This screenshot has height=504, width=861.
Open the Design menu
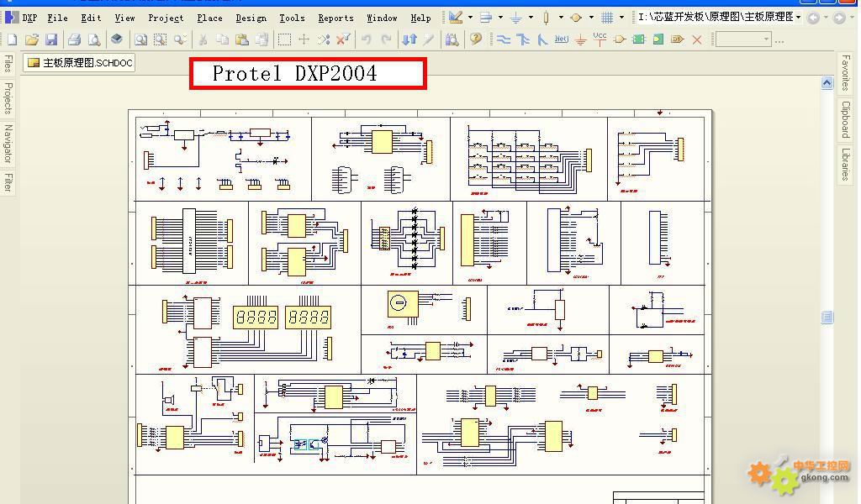[x=251, y=18]
